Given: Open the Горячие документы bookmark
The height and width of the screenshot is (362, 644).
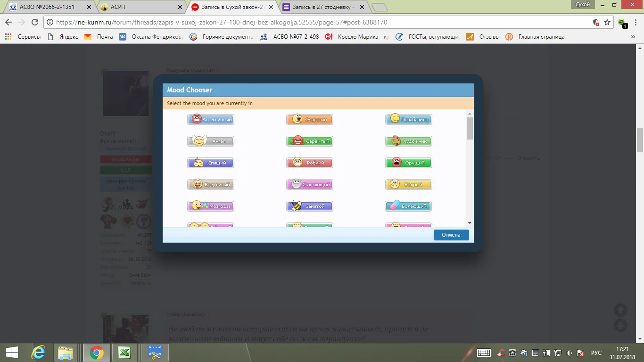Looking at the screenshot, I should 222,37.
